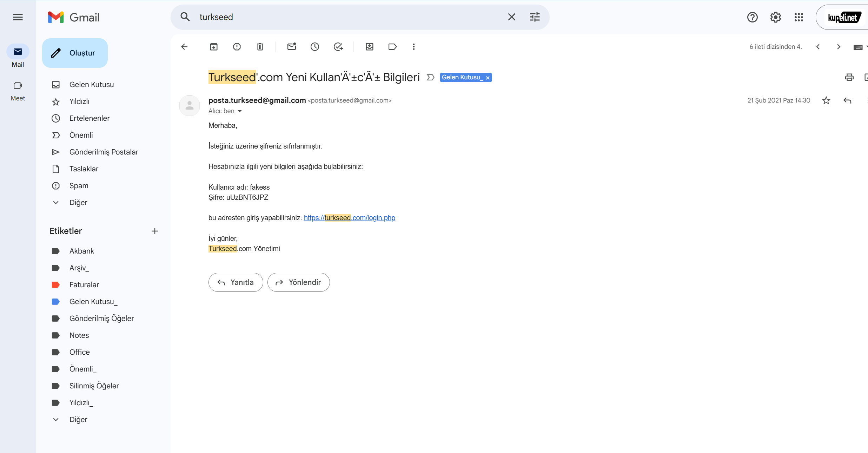Click the sender avatar picture

(190, 105)
